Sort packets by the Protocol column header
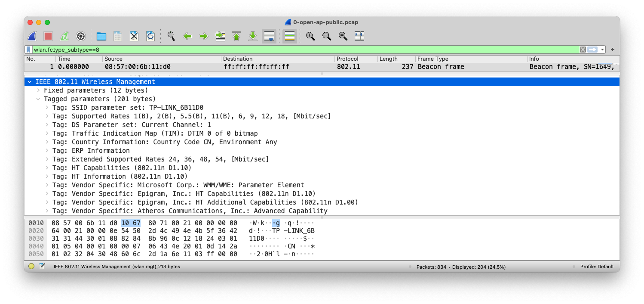The height and width of the screenshot is (304, 644). point(347,59)
